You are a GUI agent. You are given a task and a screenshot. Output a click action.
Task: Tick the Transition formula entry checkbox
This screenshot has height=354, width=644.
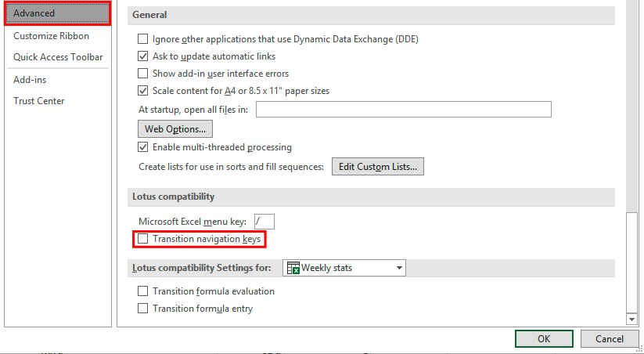point(142,309)
